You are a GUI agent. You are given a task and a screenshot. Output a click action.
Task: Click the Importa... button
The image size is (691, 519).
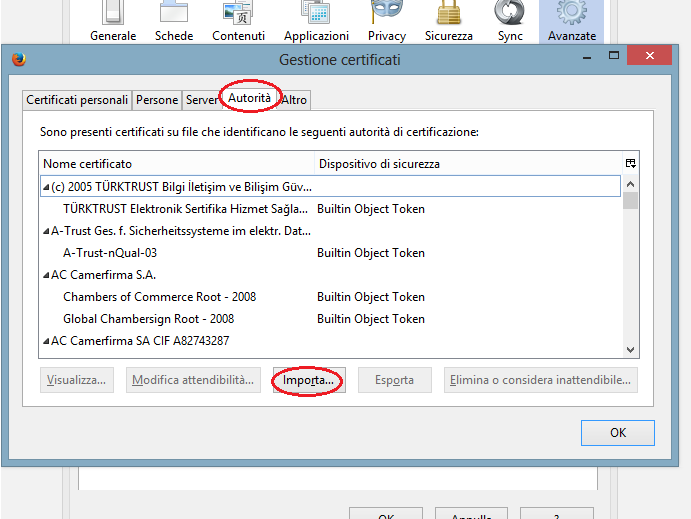[x=308, y=380]
